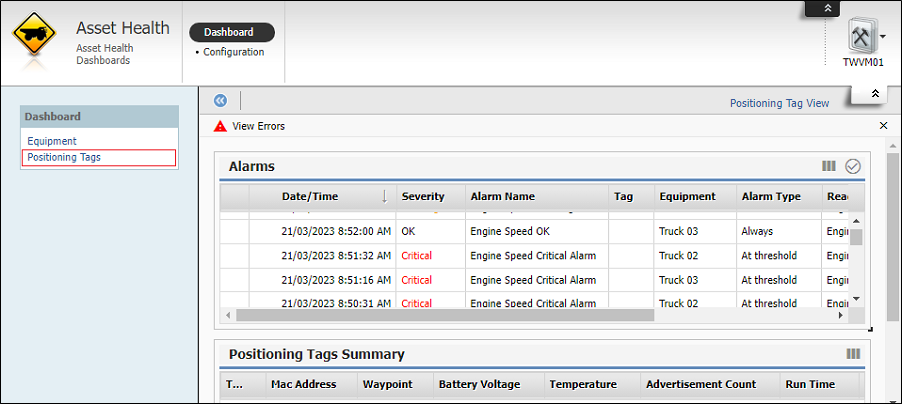902x404 pixels.
Task: Click the resize handle of Alarms panel
Action: pyautogui.click(x=870, y=329)
